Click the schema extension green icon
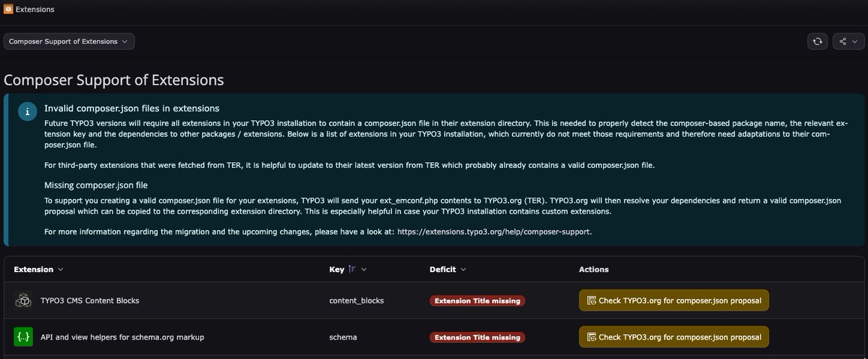 point(23,337)
